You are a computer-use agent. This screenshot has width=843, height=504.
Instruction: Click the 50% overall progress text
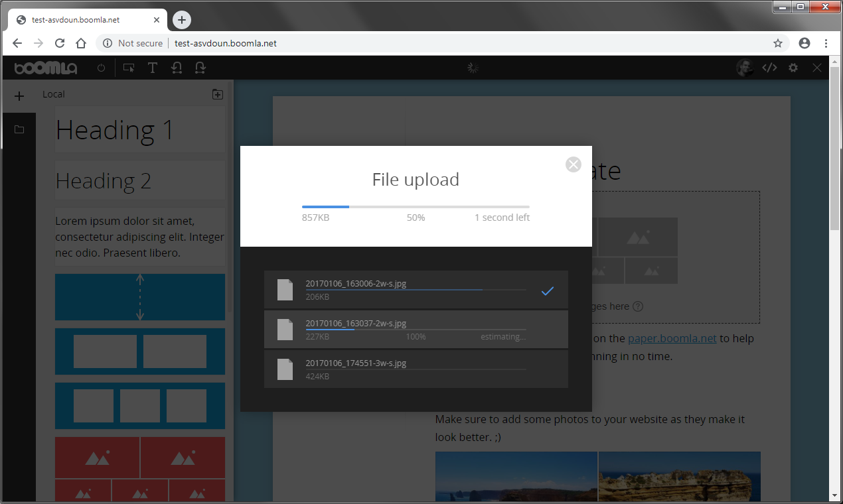coord(416,218)
